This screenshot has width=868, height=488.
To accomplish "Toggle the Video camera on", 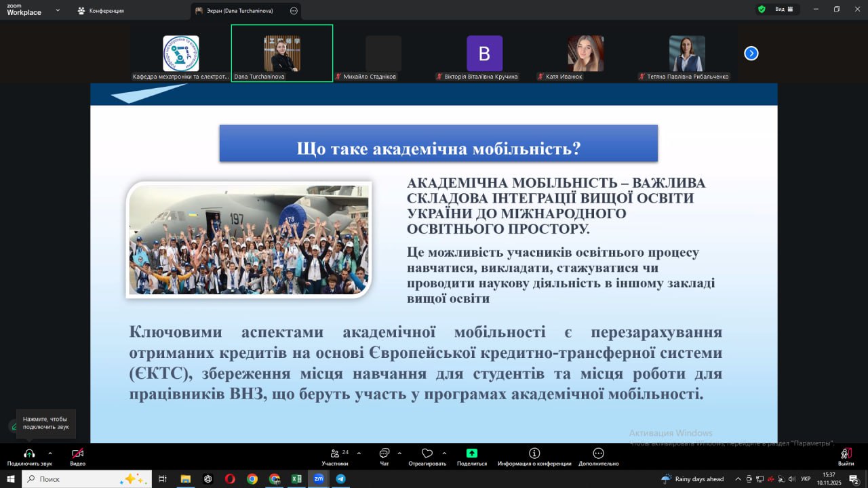I will (x=77, y=453).
